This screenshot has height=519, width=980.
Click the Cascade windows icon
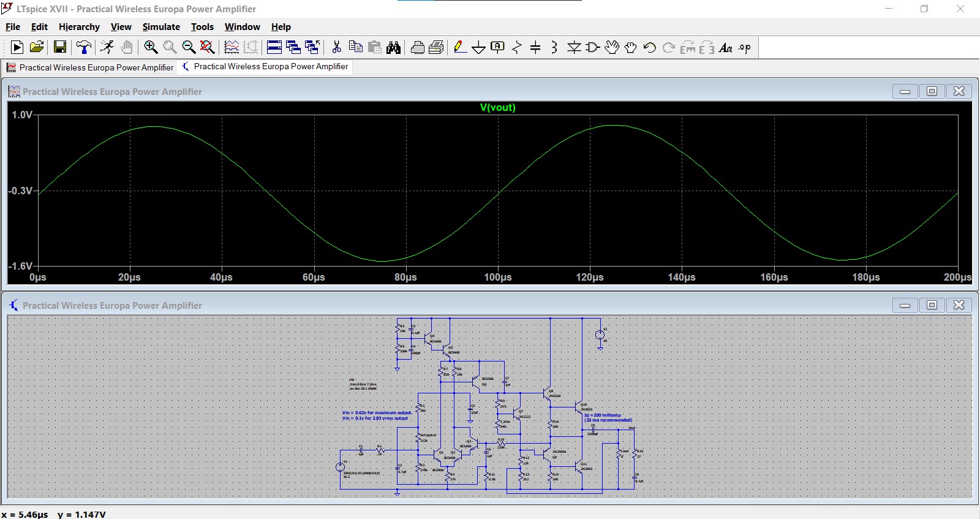click(293, 47)
